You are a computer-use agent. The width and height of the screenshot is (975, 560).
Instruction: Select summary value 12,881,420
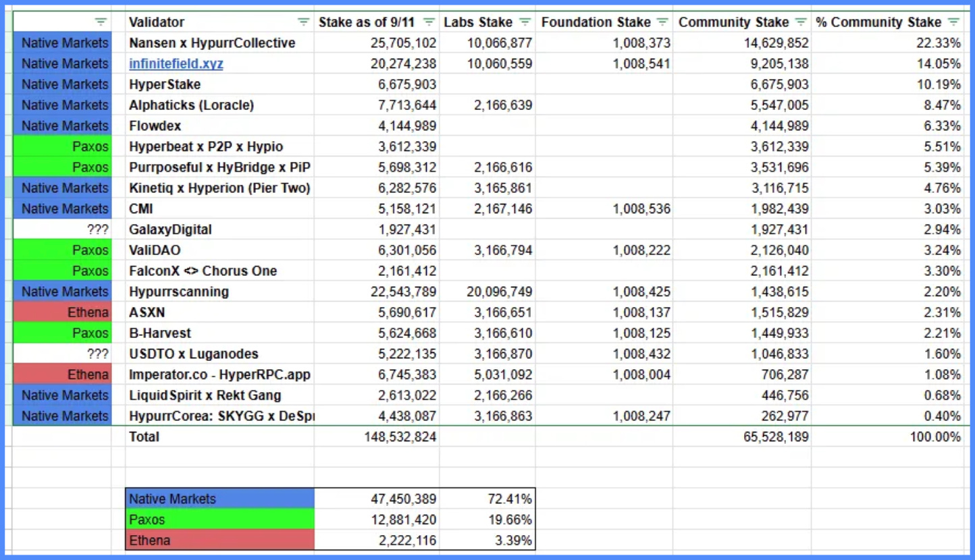(377, 520)
